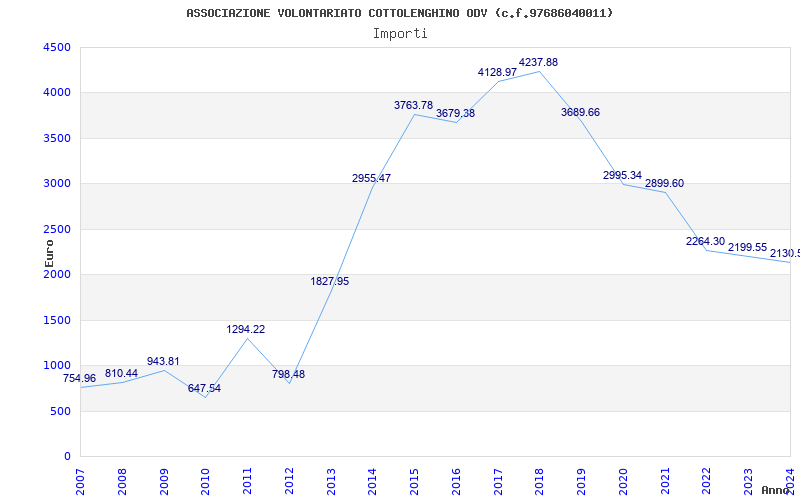
Task: Click the x-axis year 2009
Action: tap(163, 482)
